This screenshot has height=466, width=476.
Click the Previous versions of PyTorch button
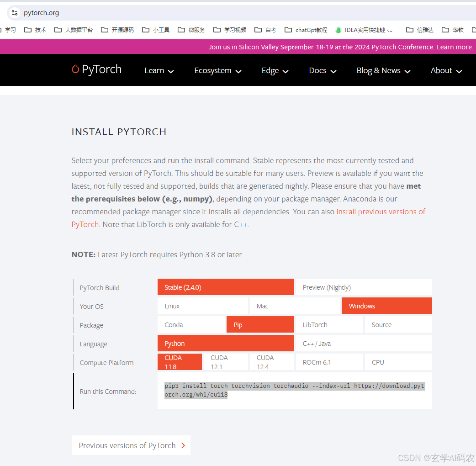pos(131,445)
